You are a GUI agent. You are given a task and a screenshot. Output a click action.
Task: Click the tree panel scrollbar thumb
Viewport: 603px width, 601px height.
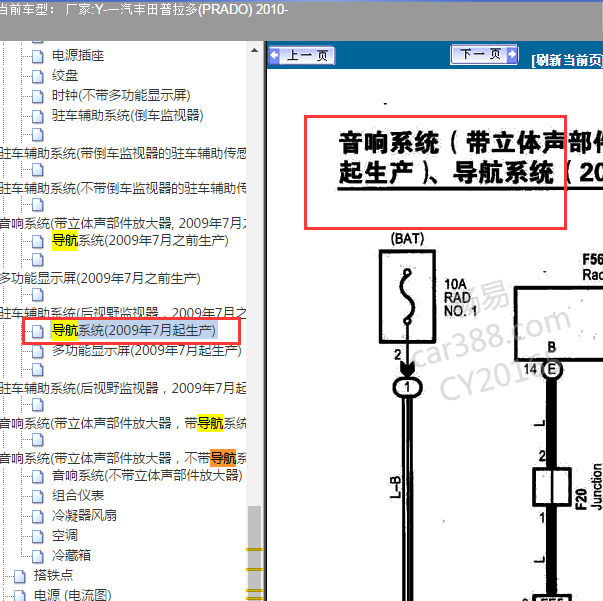click(x=254, y=553)
